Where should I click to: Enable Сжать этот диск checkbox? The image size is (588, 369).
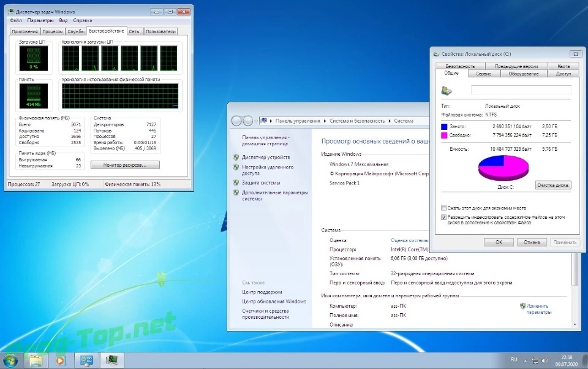point(444,208)
